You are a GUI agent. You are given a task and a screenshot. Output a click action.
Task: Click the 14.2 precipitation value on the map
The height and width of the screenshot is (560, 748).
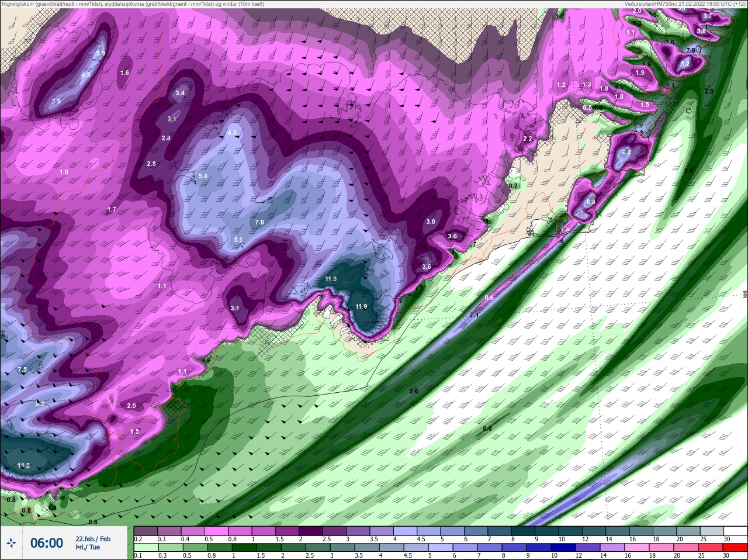(23, 465)
